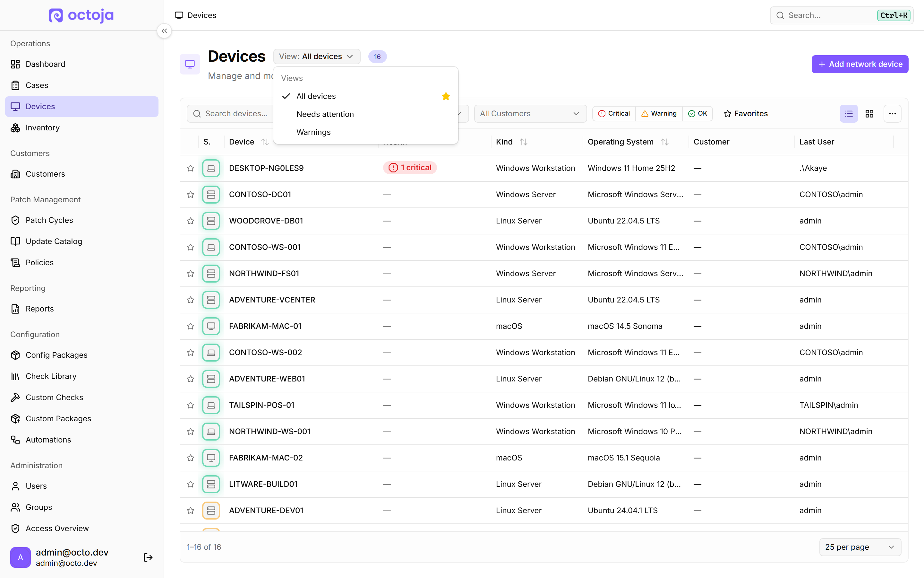Navigate to Automations
The height and width of the screenshot is (578, 924).
82,440
